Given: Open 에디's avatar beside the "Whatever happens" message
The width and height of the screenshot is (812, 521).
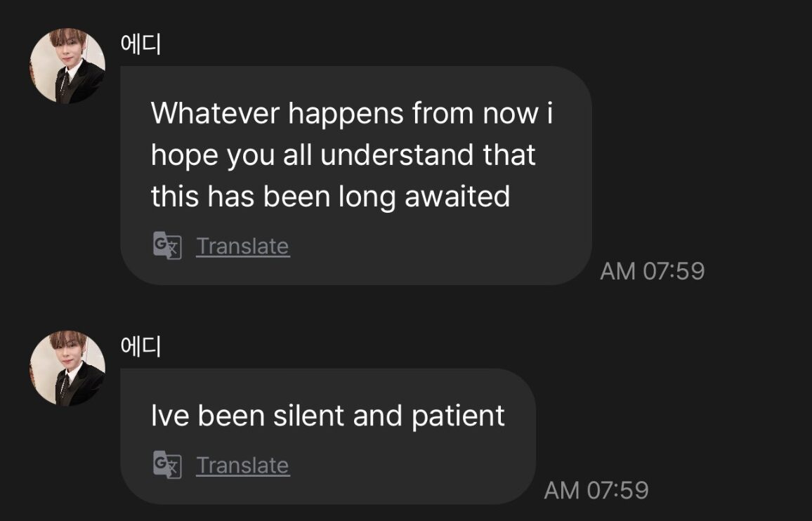Looking at the screenshot, I should pyautogui.click(x=67, y=66).
